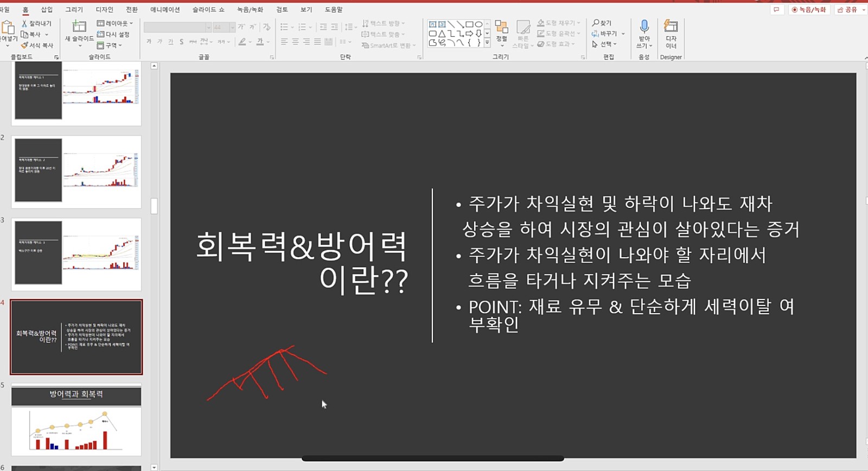868x471 pixels.
Task: Open the bullets list dropdown arrow
Action: click(292, 27)
